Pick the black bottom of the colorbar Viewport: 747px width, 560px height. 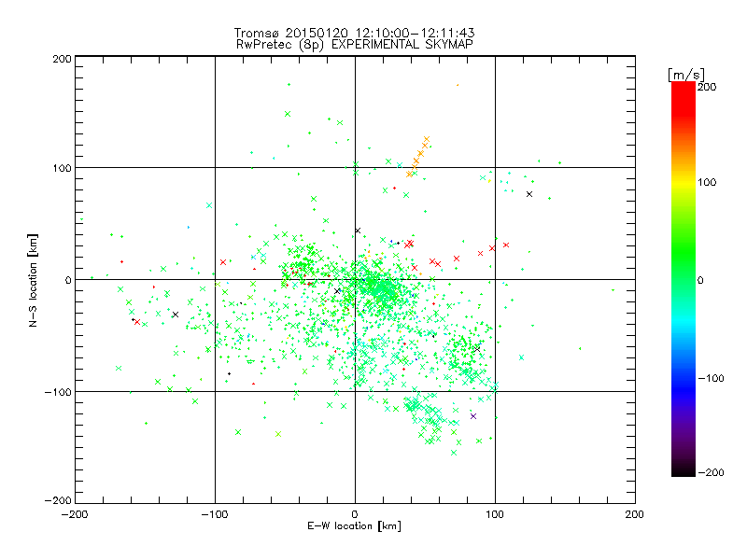pos(684,471)
